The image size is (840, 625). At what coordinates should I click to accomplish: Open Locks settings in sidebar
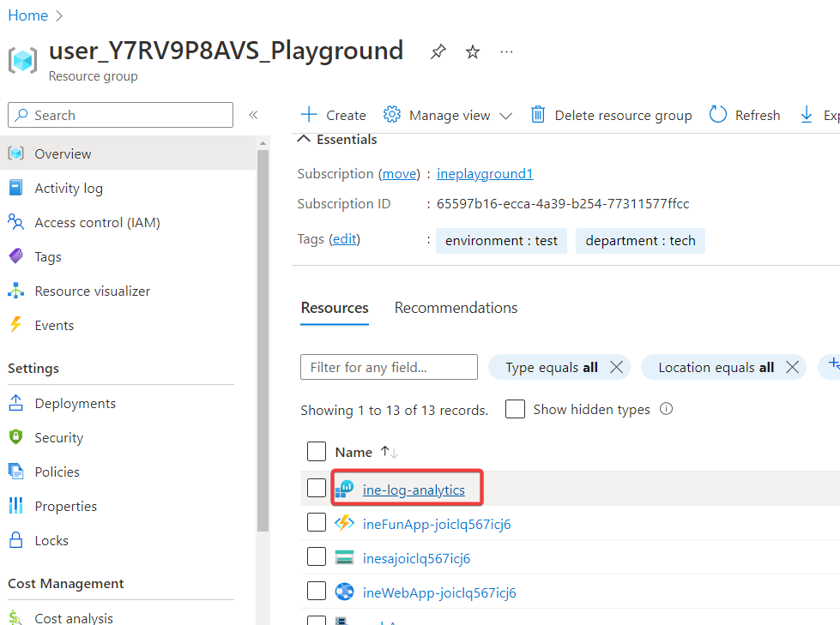click(51, 541)
